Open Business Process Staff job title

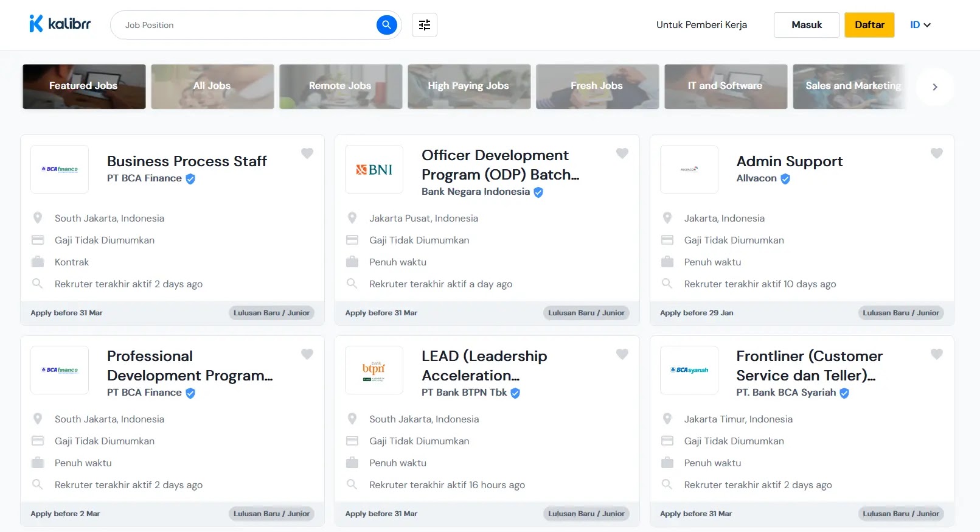point(187,161)
